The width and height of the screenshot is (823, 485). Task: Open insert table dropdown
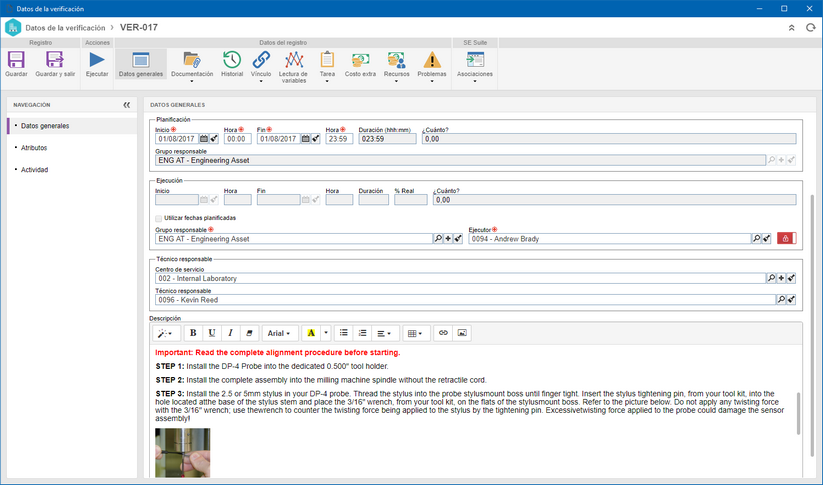pyautogui.click(x=416, y=333)
